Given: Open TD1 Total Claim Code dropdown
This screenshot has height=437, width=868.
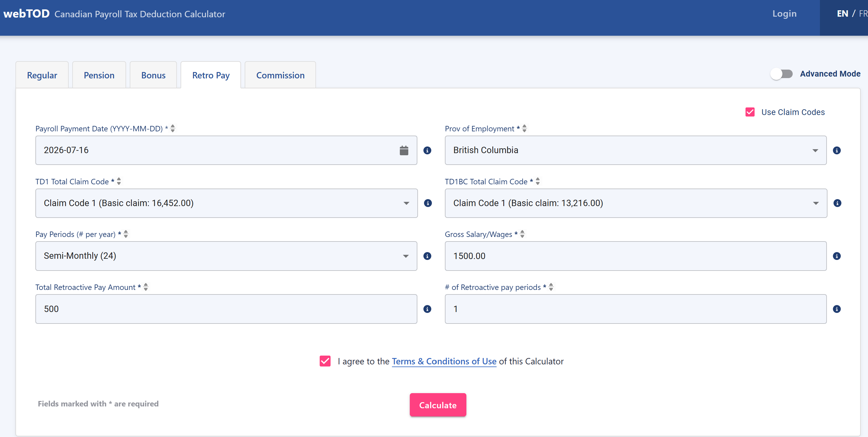Looking at the screenshot, I should tap(227, 203).
